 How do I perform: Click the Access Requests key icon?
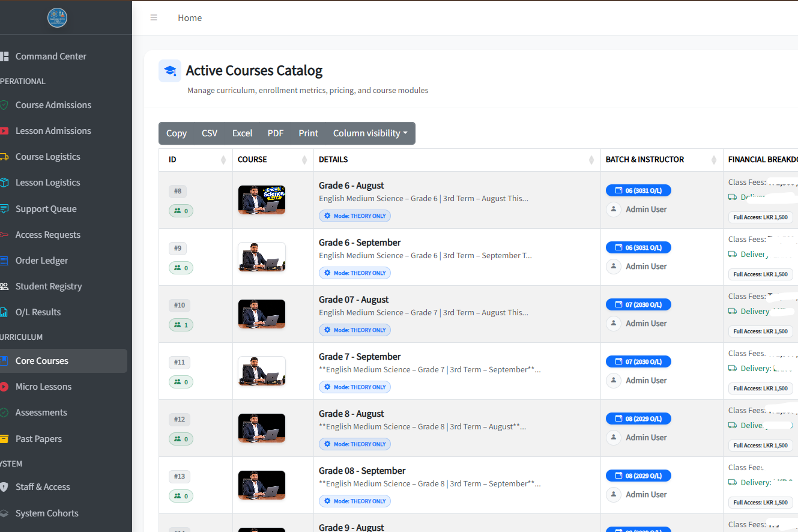[4, 235]
